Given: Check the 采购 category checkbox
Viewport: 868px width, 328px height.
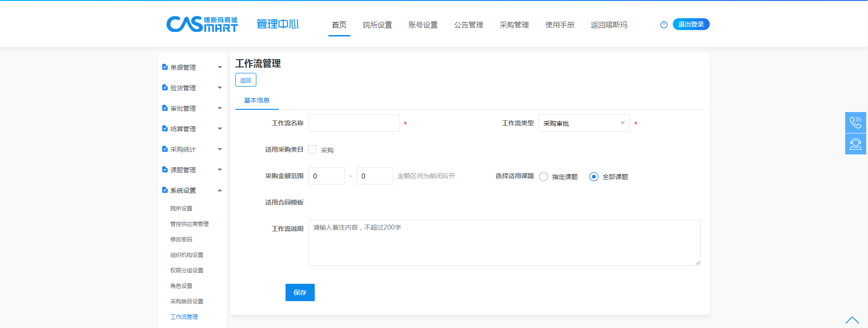Looking at the screenshot, I should click(x=312, y=149).
